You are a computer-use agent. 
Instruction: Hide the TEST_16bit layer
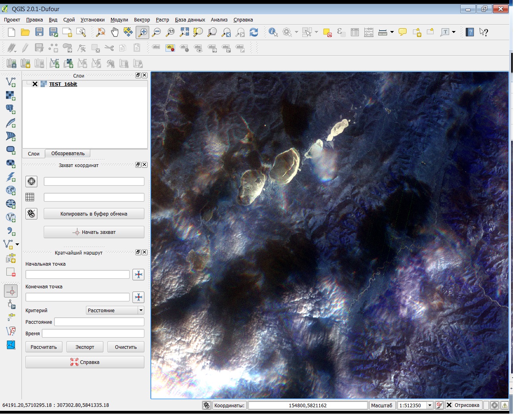pyautogui.click(x=35, y=84)
